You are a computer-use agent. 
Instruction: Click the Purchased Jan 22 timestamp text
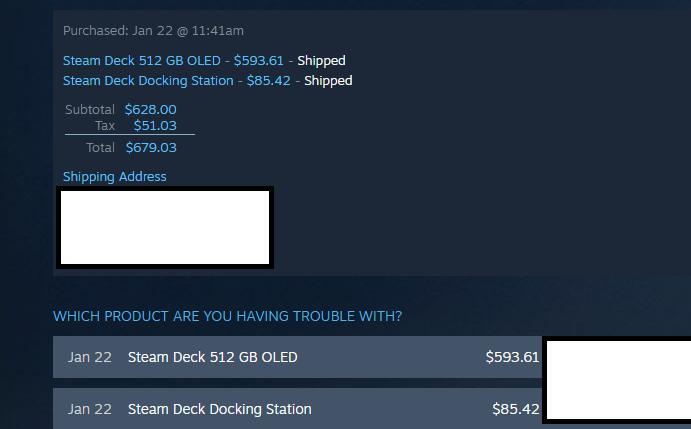coord(153,31)
